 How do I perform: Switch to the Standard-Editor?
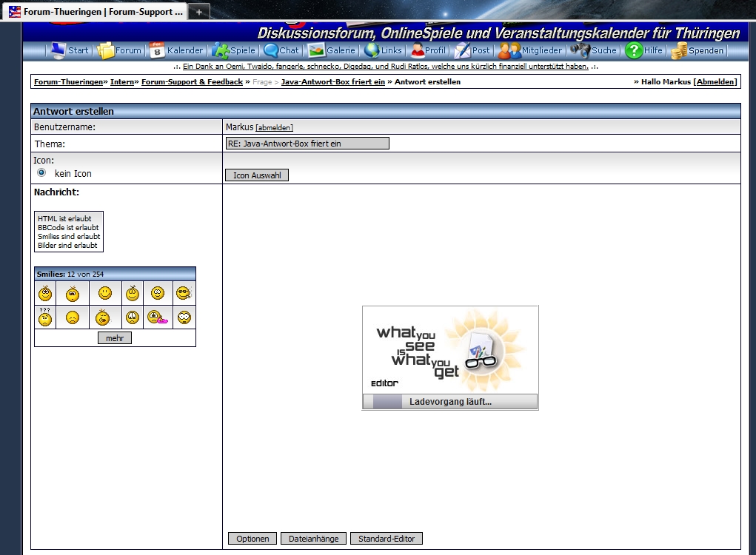point(386,539)
